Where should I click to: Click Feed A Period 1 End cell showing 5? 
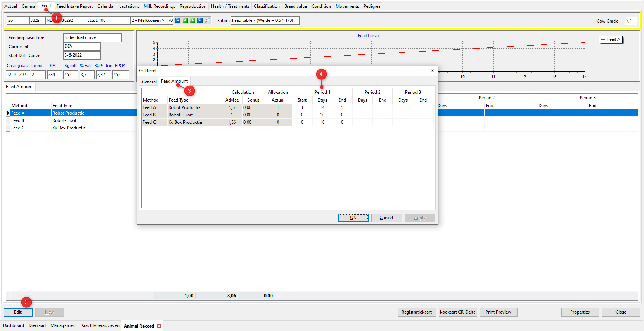[x=342, y=107]
